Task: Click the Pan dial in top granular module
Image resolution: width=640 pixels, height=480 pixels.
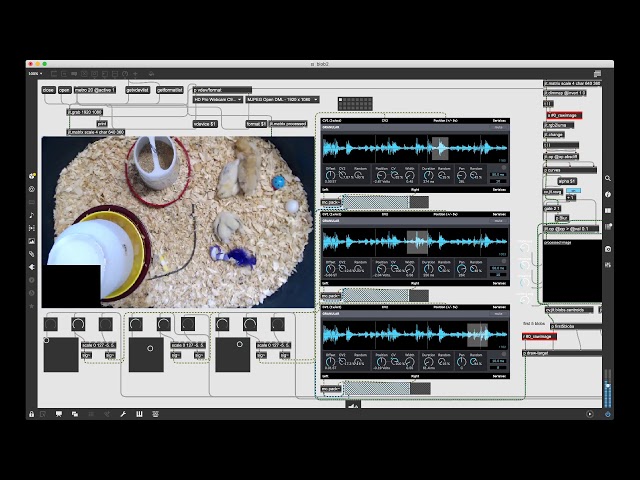Action: pyautogui.click(x=461, y=176)
